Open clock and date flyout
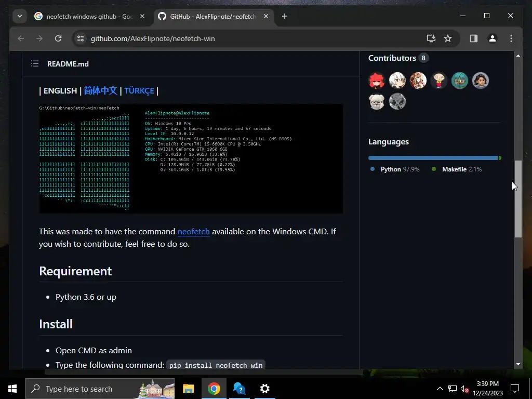Screen dimensions: 532x399 [487, 389]
